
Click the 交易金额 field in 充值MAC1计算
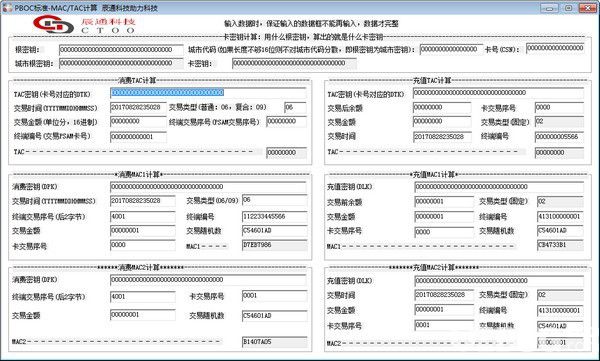pyautogui.click(x=444, y=217)
